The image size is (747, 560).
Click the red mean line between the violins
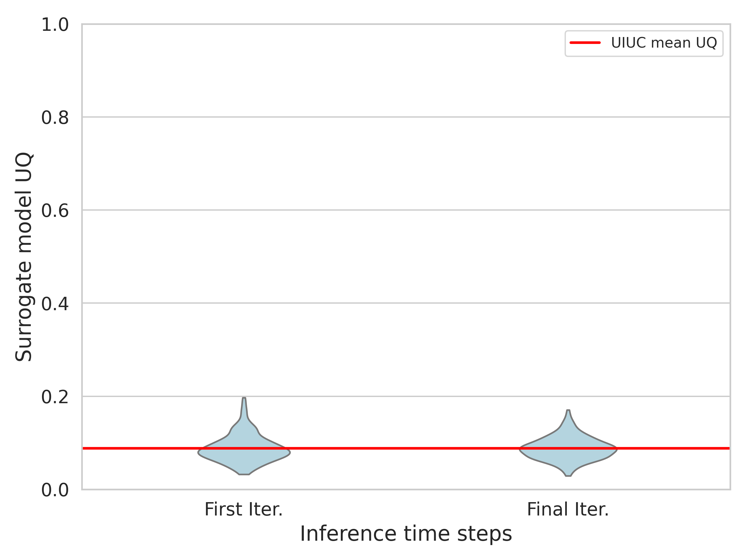pos(405,448)
